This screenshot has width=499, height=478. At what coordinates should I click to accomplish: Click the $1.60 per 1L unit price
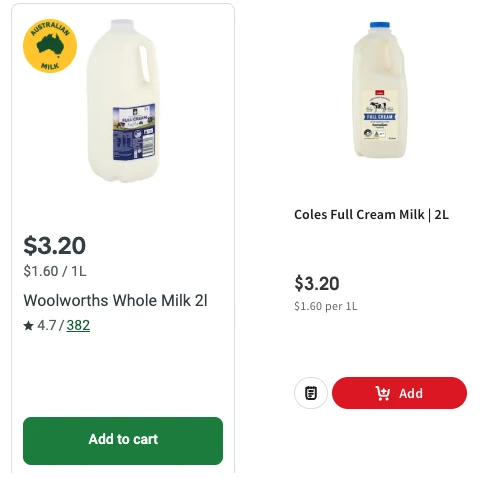pyautogui.click(x=326, y=306)
